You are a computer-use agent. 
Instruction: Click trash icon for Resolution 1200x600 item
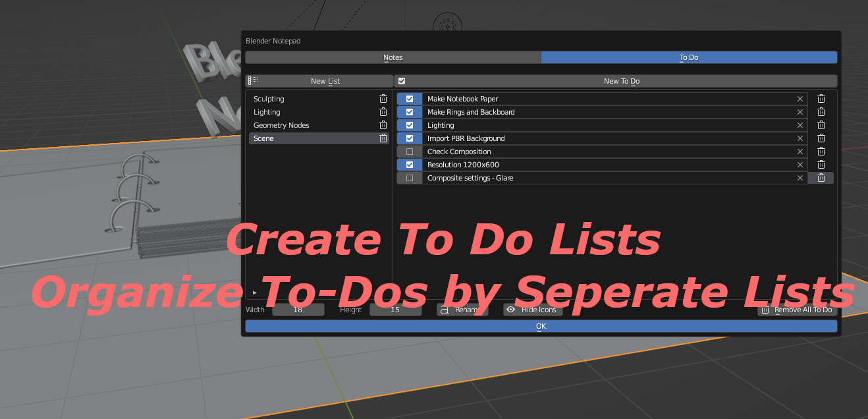pyautogui.click(x=821, y=165)
